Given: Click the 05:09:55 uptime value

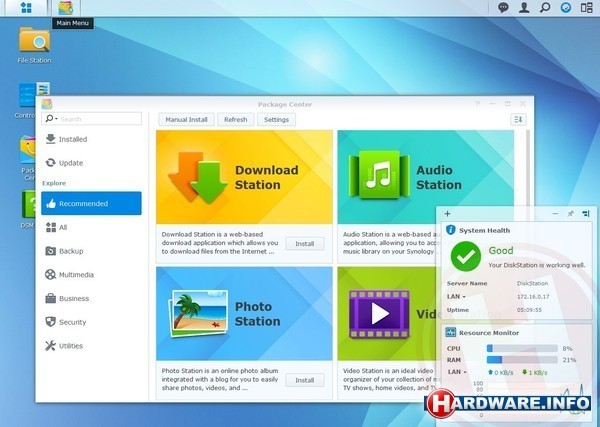Looking at the screenshot, I should [529, 310].
